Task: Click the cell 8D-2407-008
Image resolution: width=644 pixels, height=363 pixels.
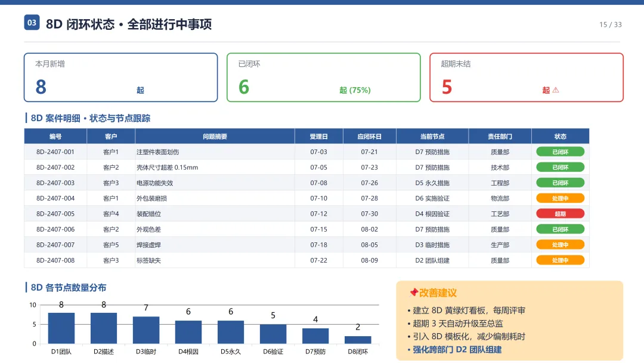Action: click(x=55, y=260)
